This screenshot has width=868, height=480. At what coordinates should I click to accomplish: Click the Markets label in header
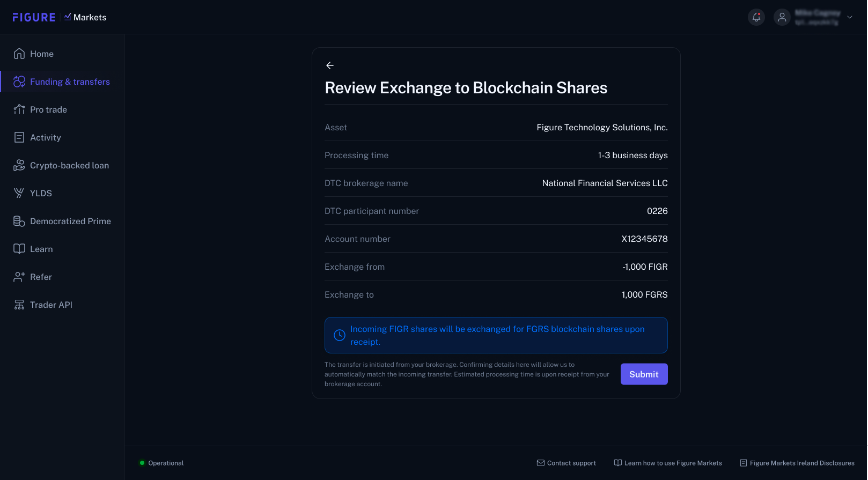click(90, 17)
